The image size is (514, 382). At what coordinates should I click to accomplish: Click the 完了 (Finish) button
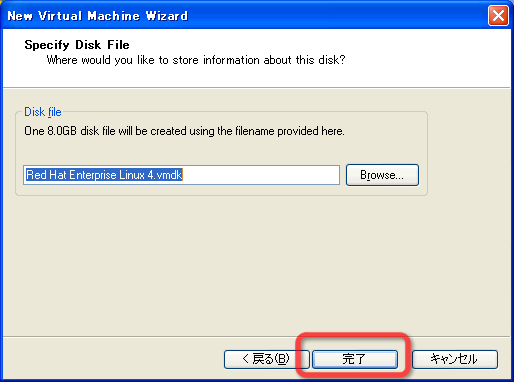(x=355, y=359)
